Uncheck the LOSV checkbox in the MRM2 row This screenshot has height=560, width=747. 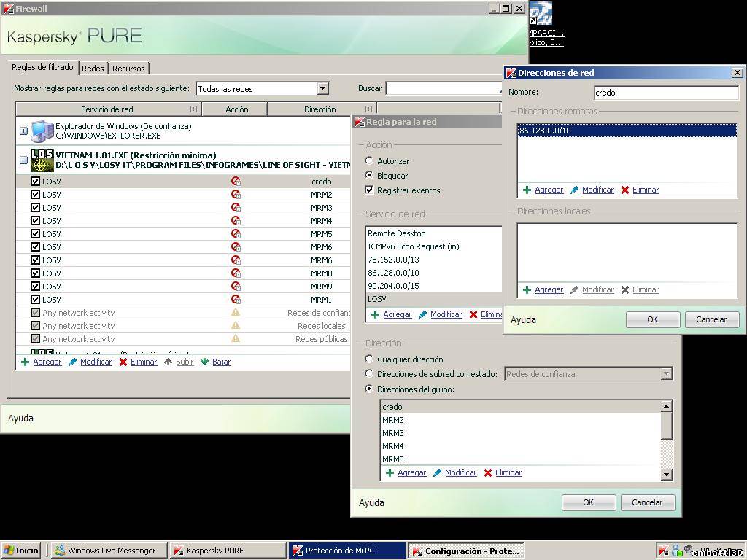pos(35,194)
